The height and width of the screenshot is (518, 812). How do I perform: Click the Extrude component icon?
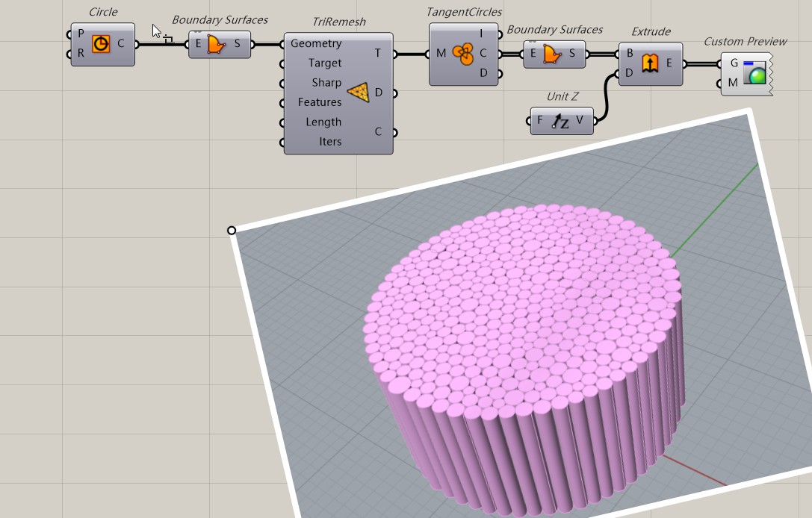[x=650, y=63]
